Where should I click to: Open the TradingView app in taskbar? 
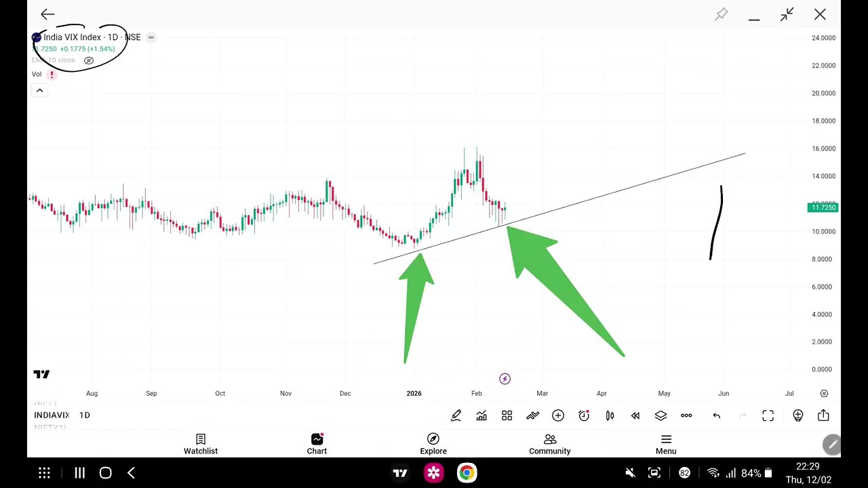pyautogui.click(x=400, y=473)
